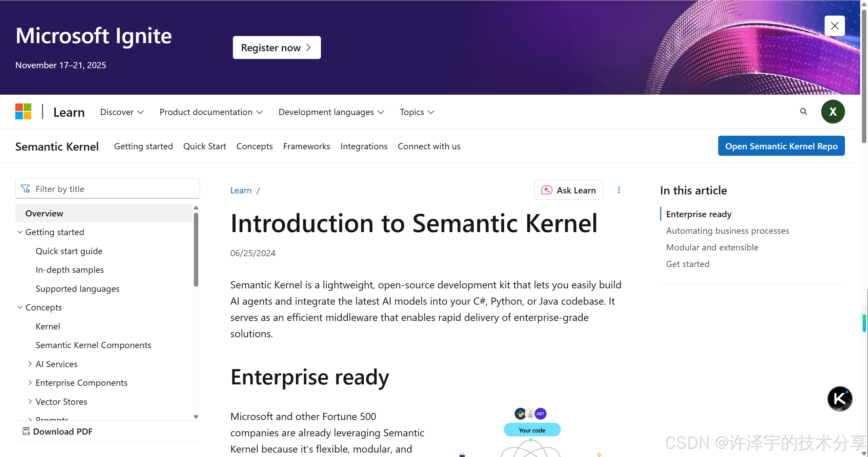Open the Discover dropdown

pos(122,112)
